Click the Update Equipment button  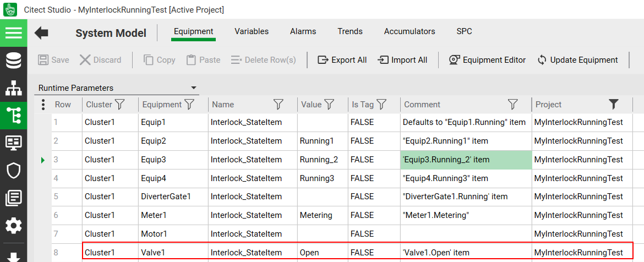pos(577,60)
